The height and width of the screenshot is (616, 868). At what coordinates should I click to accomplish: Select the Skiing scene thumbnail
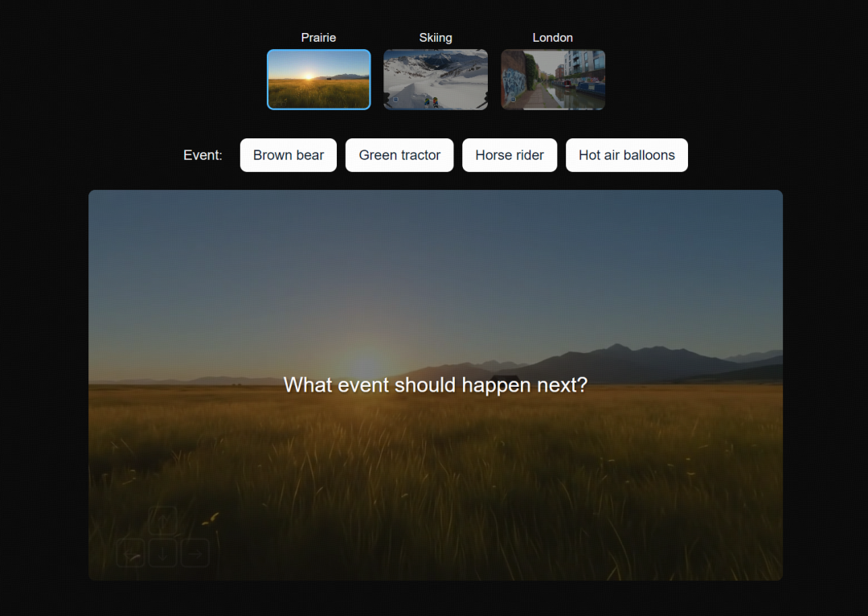point(436,80)
